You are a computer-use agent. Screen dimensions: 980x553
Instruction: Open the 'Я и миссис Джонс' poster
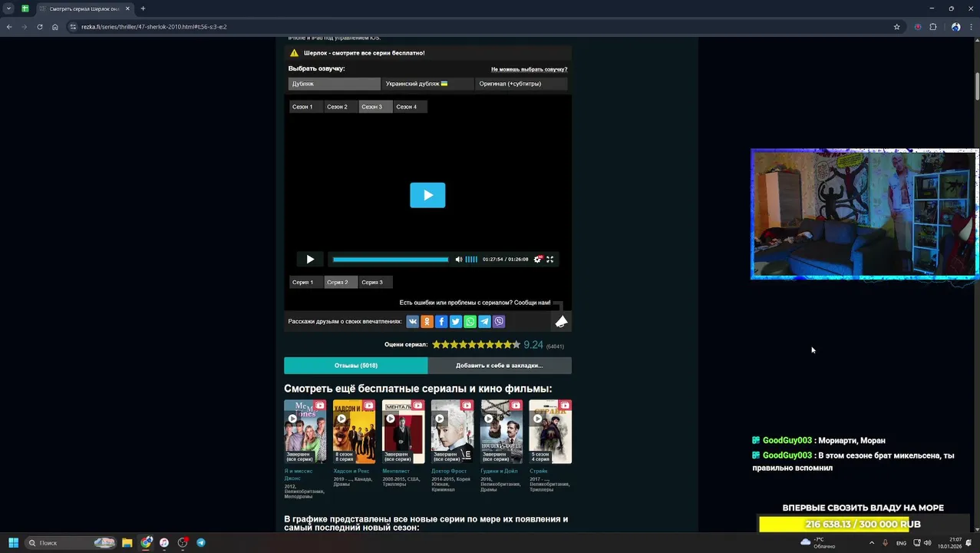click(305, 432)
